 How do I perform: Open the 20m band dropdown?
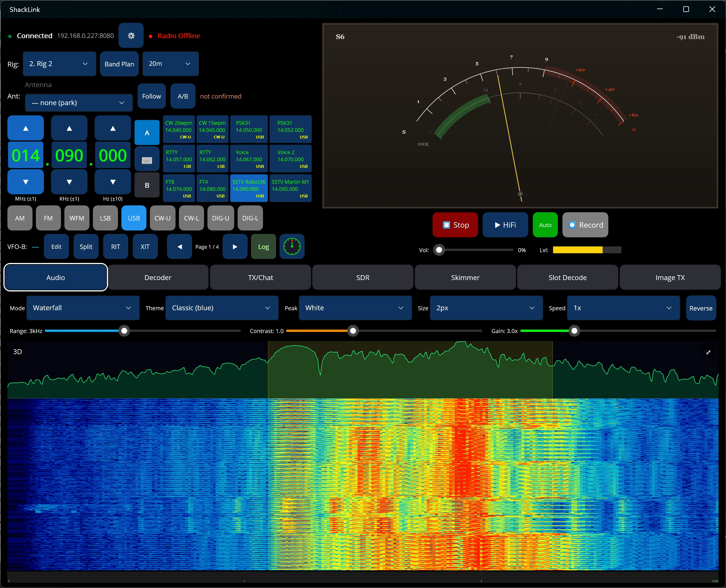tap(170, 64)
